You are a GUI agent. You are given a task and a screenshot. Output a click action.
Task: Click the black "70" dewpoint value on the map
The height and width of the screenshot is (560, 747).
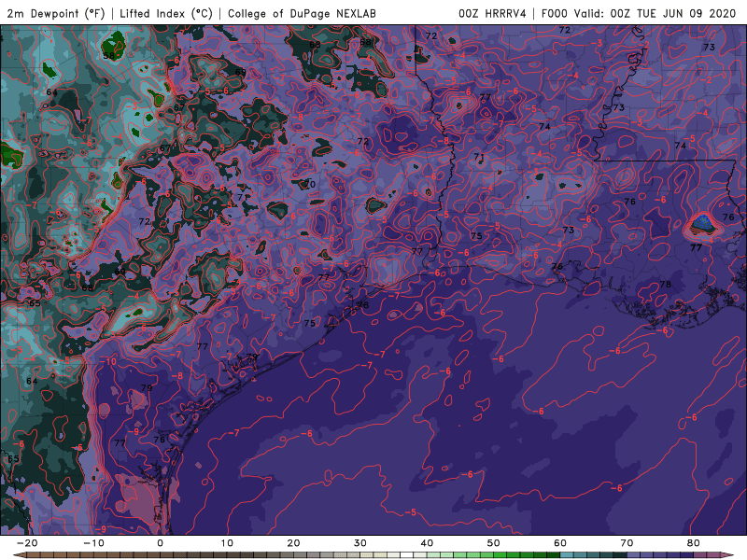pyautogui.click(x=310, y=184)
